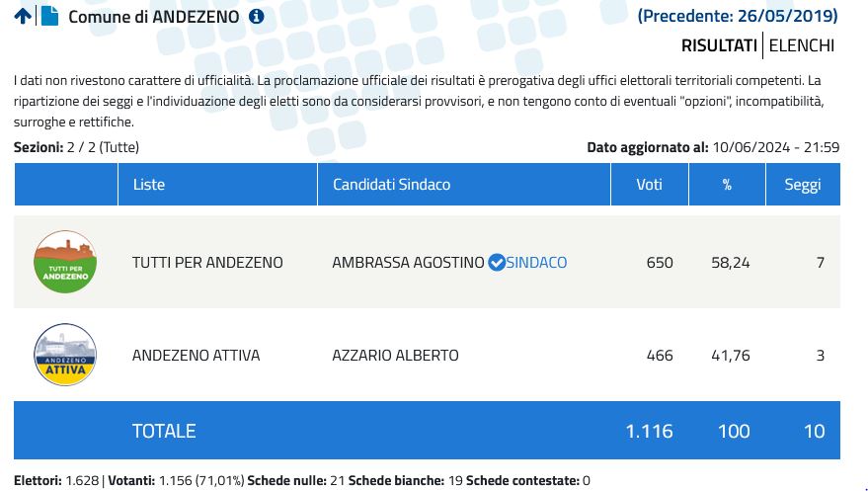Click the document file icon
The width and height of the screenshot is (868, 491).
[x=49, y=16]
